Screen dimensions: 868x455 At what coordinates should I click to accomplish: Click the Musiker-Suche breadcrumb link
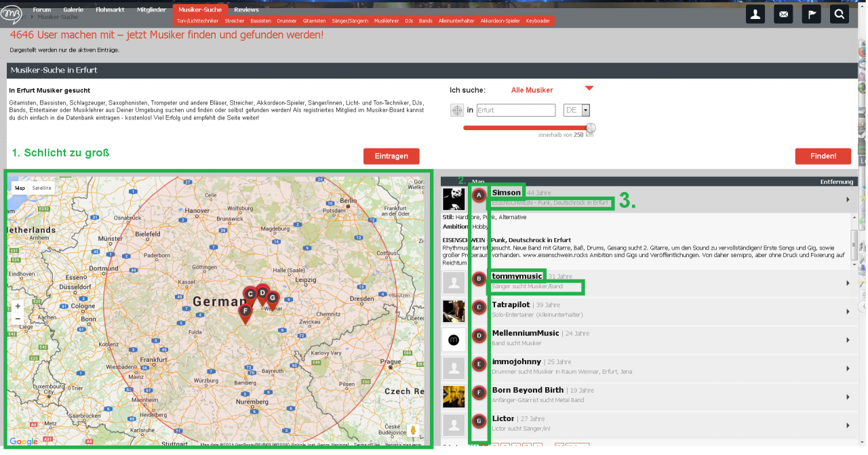pyautogui.click(x=58, y=17)
